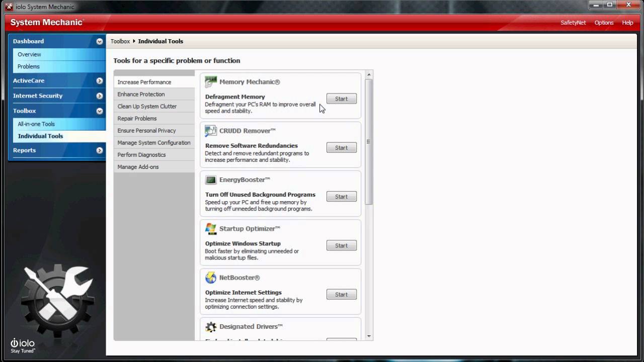
Task: Select Individual Tools in sidebar
Action: click(59, 136)
